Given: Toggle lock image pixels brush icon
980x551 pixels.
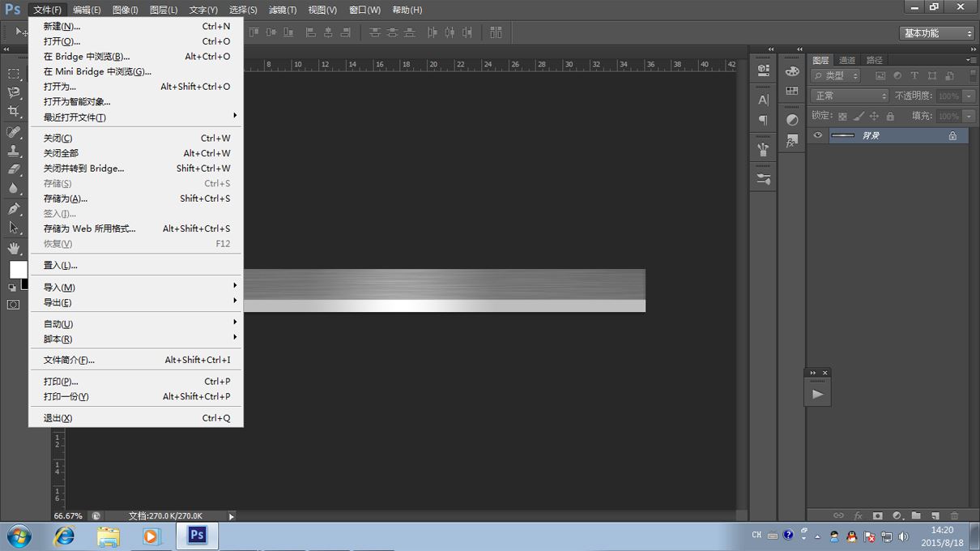Looking at the screenshot, I should pyautogui.click(x=859, y=116).
